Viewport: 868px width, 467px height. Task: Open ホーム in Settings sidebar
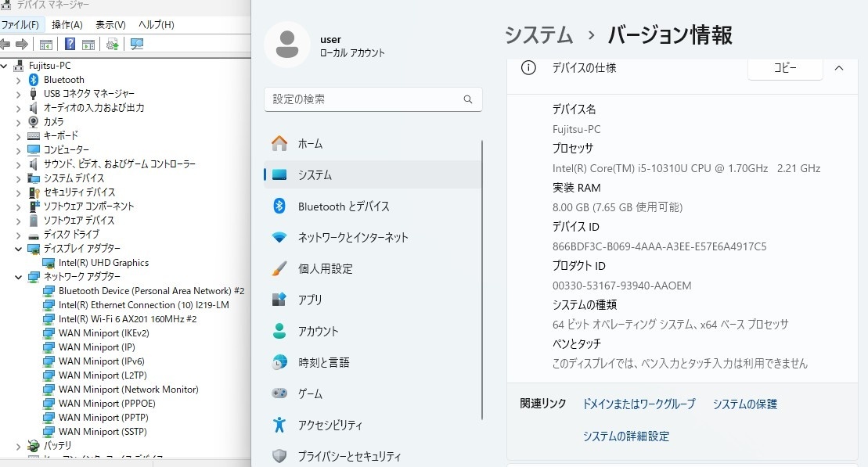(x=373, y=144)
